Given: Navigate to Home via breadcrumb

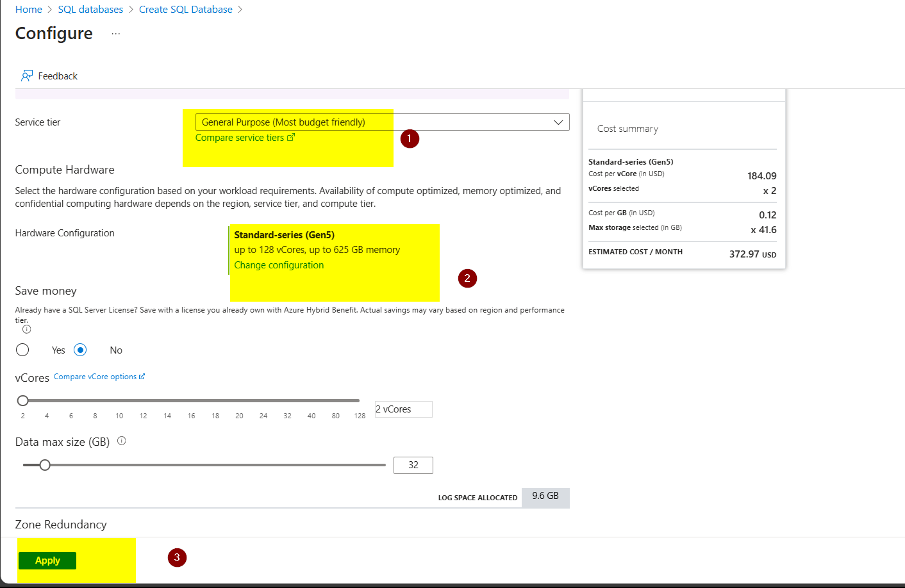Looking at the screenshot, I should pos(29,9).
